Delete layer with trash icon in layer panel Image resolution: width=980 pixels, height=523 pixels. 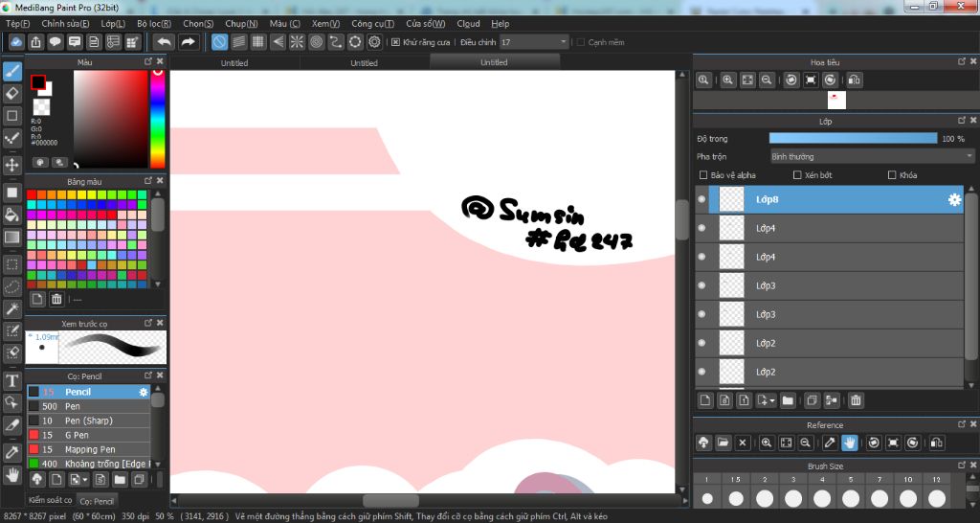(856, 400)
